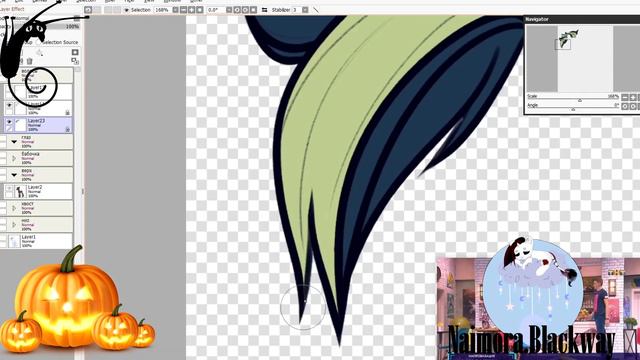640x360 pixels.
Task: Click the zoom out minus icon in toolbar
Action: tap(184, 10)
